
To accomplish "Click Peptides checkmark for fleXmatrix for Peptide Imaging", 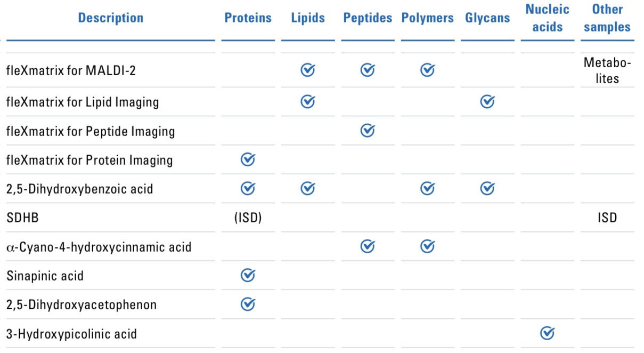I will 368,131.
